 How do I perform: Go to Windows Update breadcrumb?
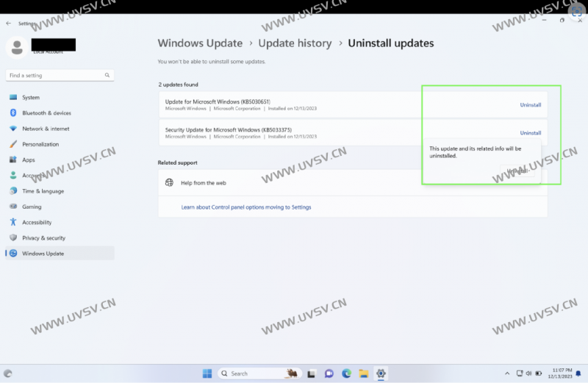[x=200, y=43]
